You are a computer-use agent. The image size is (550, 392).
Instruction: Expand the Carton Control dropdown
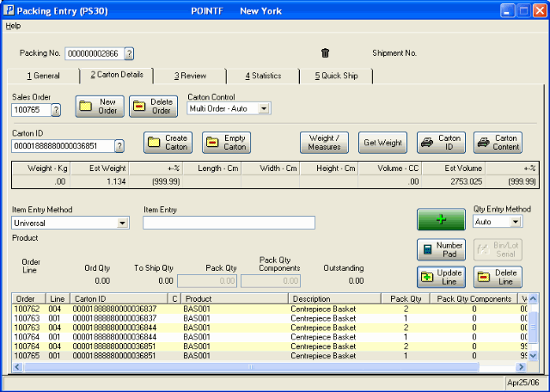point(264,109)
